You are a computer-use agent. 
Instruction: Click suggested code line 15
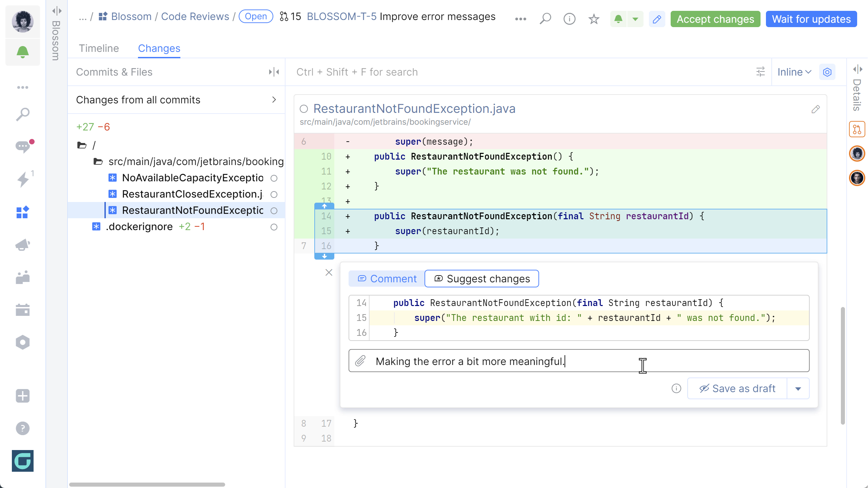(x=589, y=318)
